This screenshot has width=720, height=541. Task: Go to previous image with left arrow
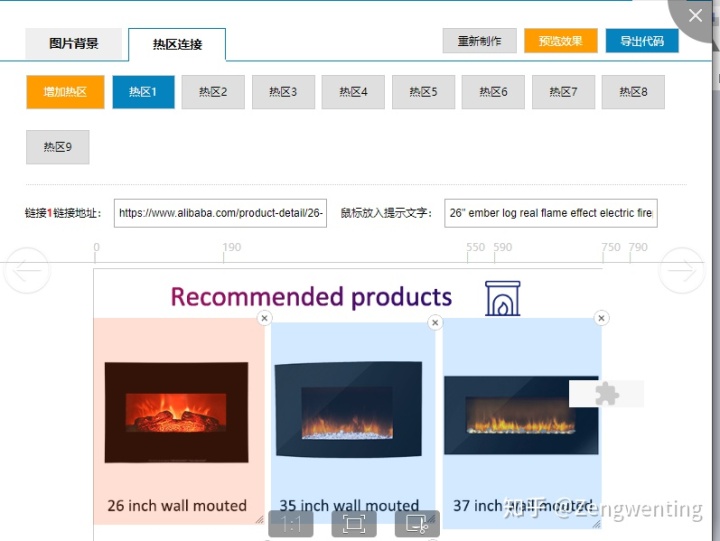(x=27, y=270)
